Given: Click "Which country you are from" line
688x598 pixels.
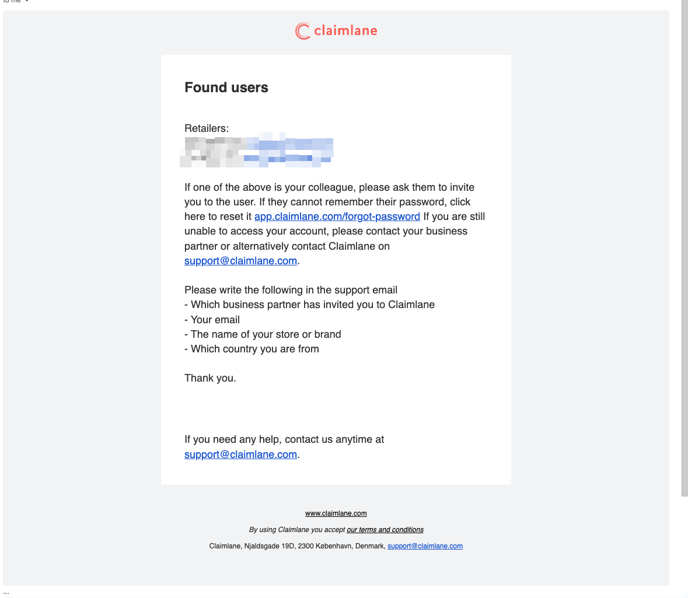Looking at the screenshot, I should [x=252, y=349].
